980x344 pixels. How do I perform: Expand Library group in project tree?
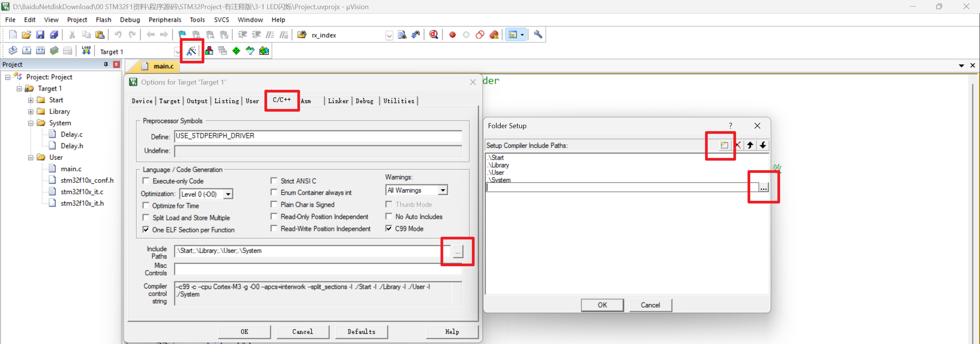(x=31, y=112)
